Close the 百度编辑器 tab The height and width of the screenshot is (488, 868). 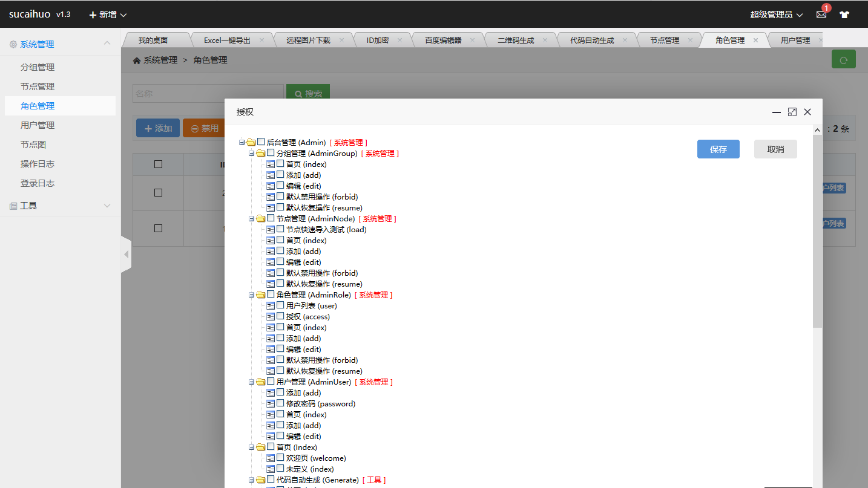coord(473,40)
